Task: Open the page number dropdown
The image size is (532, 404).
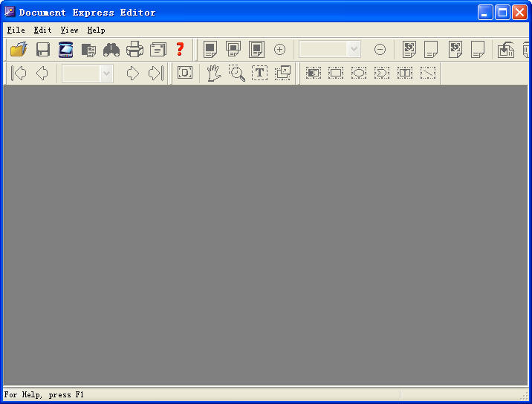Action: coord(106,74)
